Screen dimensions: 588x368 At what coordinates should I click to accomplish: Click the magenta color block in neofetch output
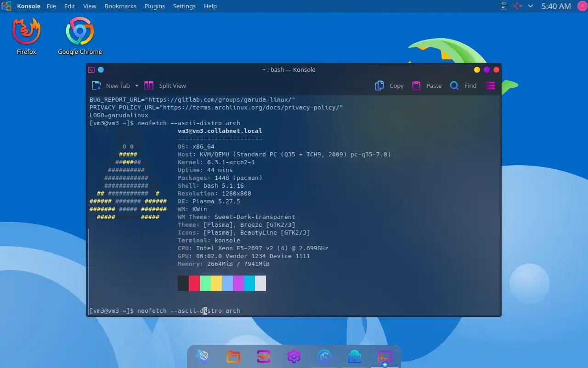pos(238,283)
